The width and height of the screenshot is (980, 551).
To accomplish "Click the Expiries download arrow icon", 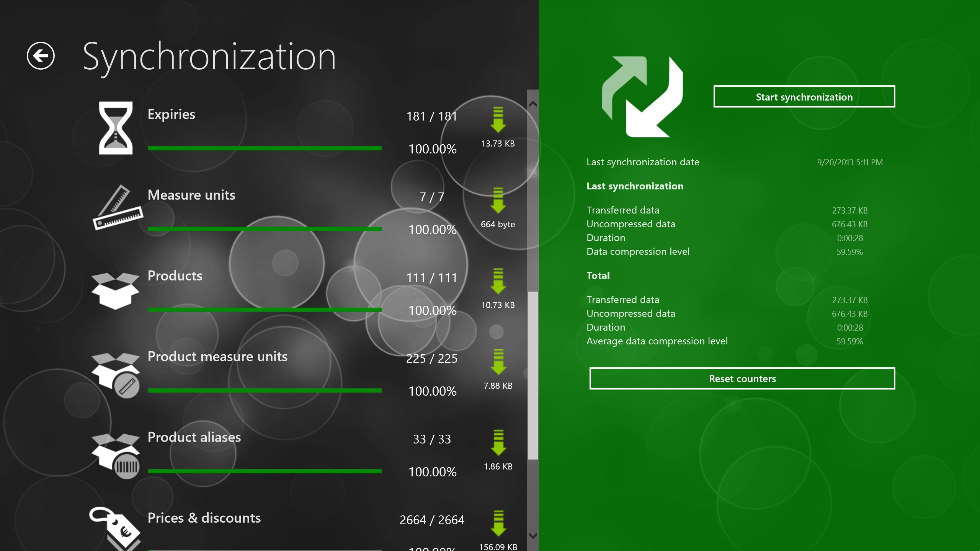I will [498, 120].
